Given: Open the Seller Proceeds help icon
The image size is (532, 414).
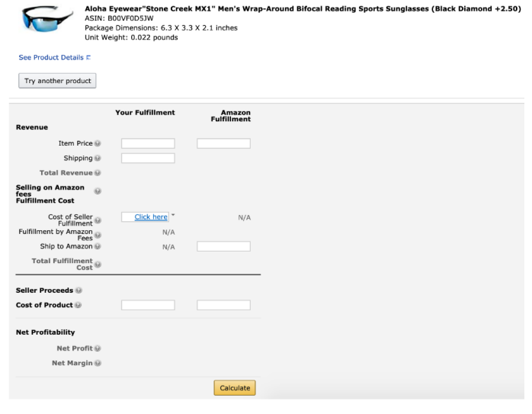Looking at the screenshot, I should (x=79, y=290).
